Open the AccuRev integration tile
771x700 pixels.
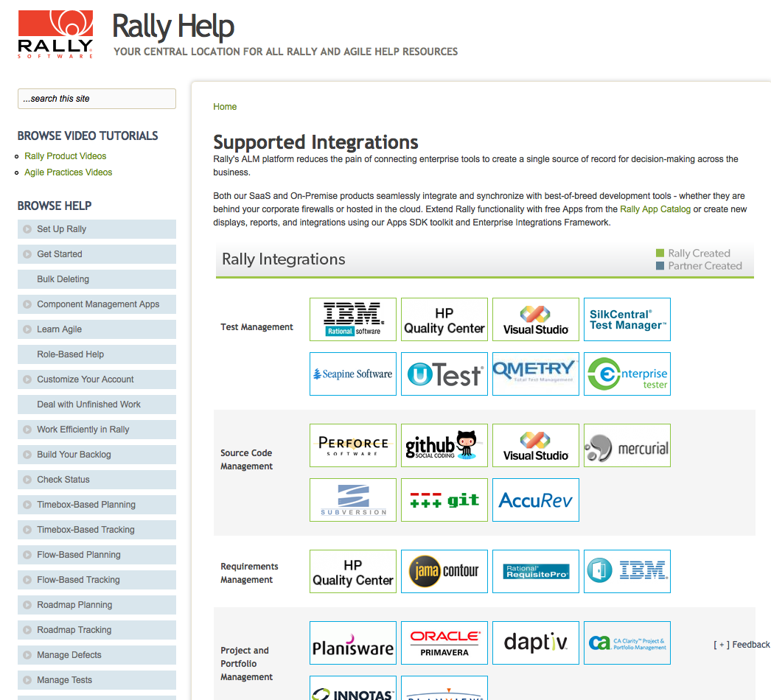tap(535, 500)
